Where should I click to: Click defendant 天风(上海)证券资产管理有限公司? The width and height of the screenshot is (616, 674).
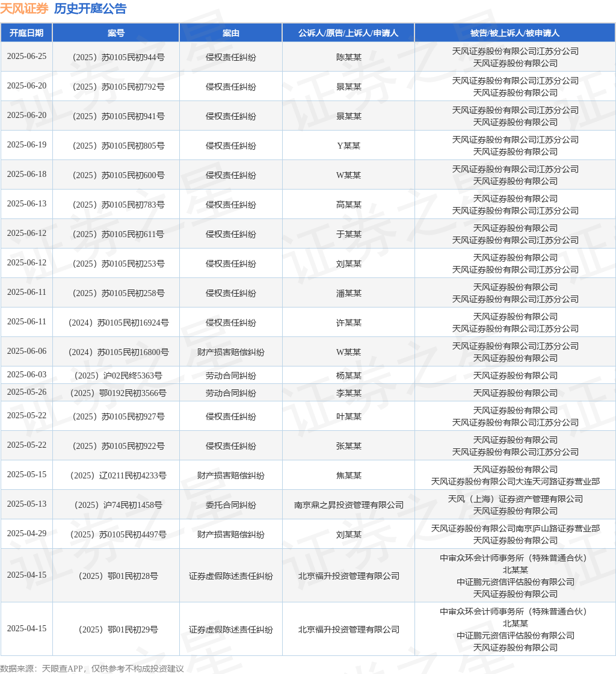tap(515, 499)
